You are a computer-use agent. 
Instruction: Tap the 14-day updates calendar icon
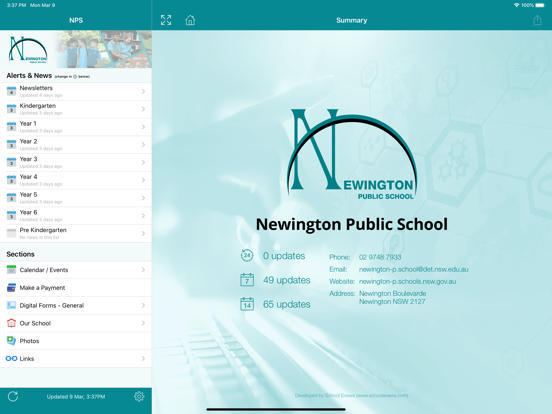[247, 304]
